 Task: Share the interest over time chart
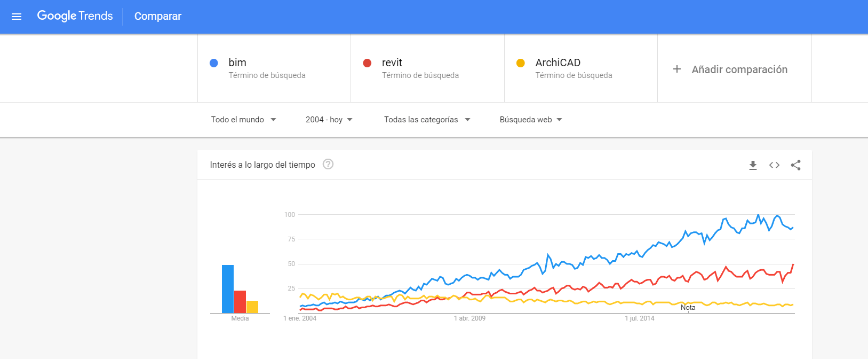tap(795, 165)
